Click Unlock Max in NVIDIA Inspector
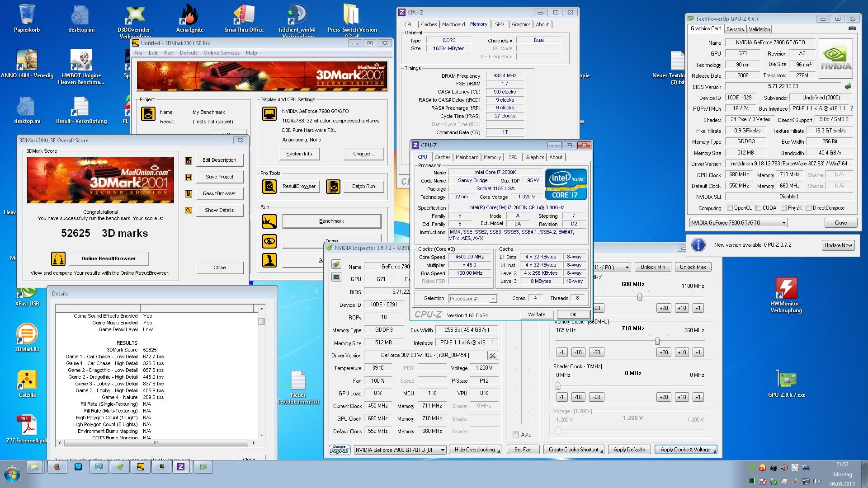 (x=693, y=267)
